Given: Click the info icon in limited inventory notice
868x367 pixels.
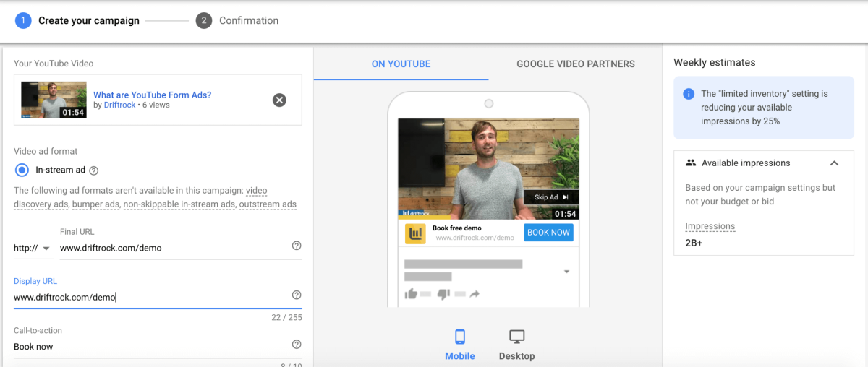Looking at the screenshot, I should click(x=689, y=95).
